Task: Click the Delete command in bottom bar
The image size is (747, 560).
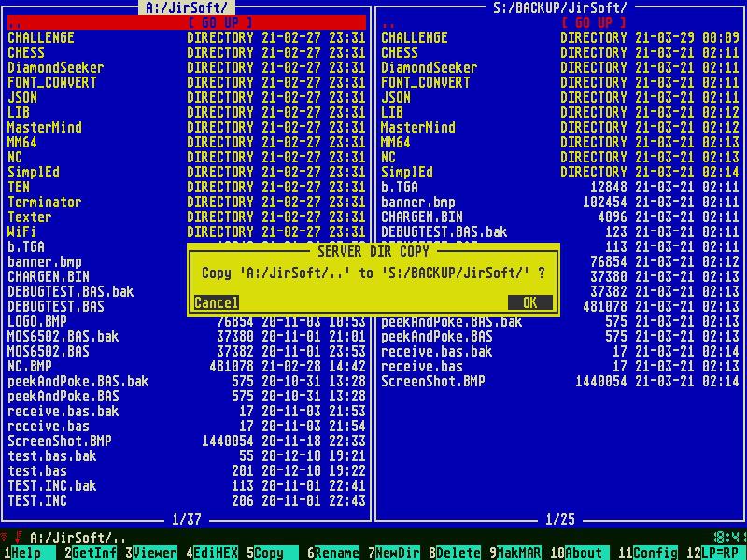Action: [458, 553]
